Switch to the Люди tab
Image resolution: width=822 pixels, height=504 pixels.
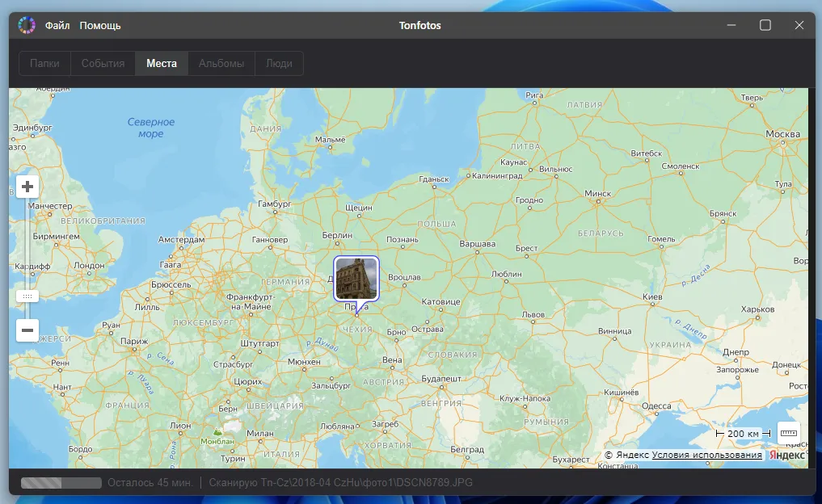278,63
